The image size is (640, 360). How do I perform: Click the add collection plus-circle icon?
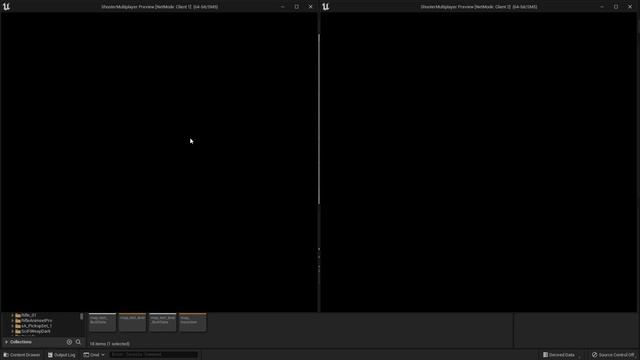[x=69, y=342]
